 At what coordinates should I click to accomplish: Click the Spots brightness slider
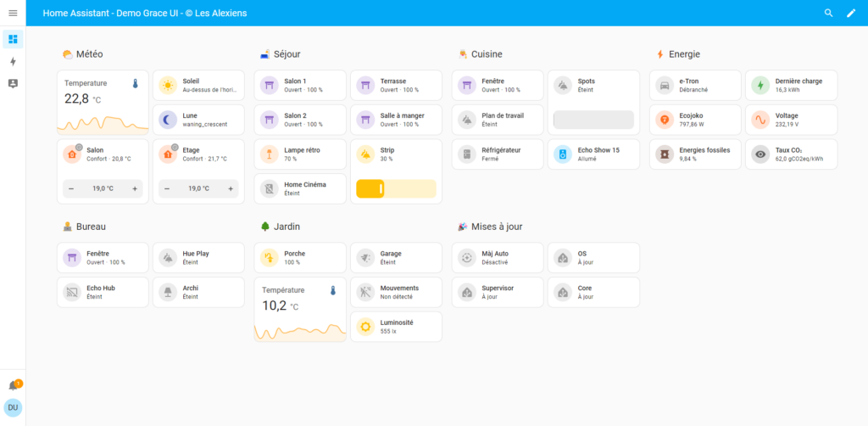(594, 121)
